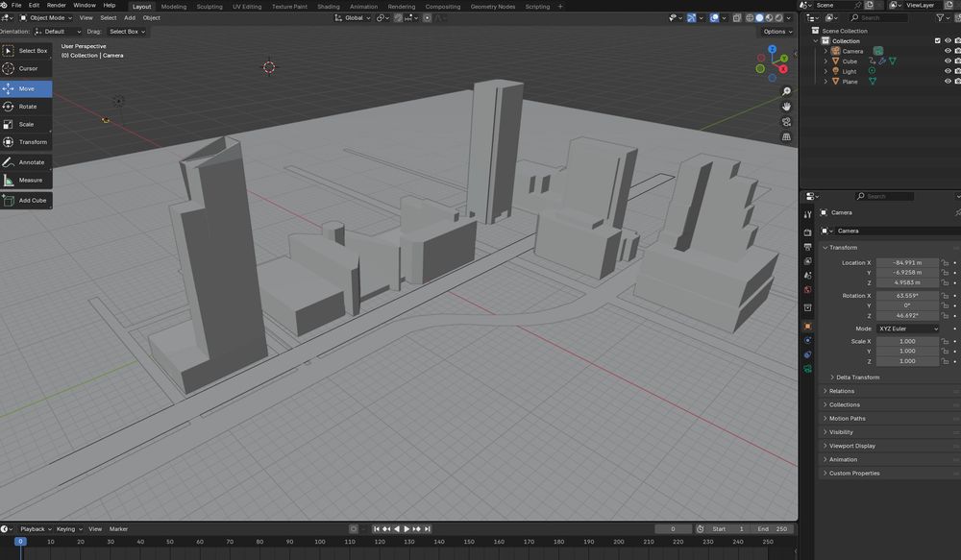The image size is (961, 560).
Task: Hide the Collection with eye icon
Action: pyautogui.click(x=949, y=41)
